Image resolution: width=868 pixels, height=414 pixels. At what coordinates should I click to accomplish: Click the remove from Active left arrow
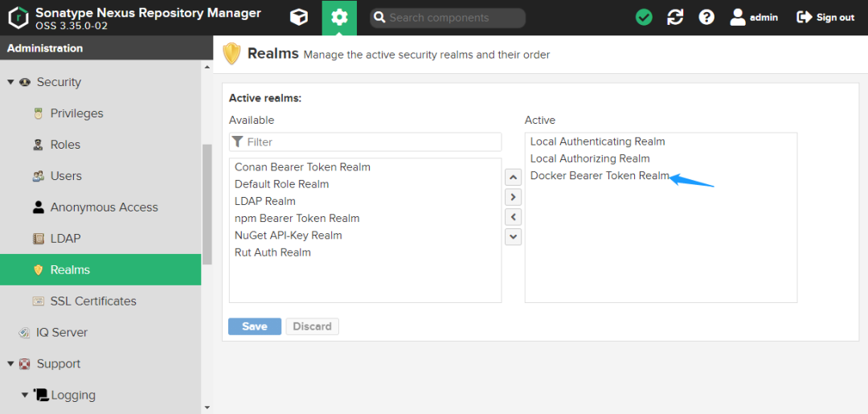coord(513,217)
